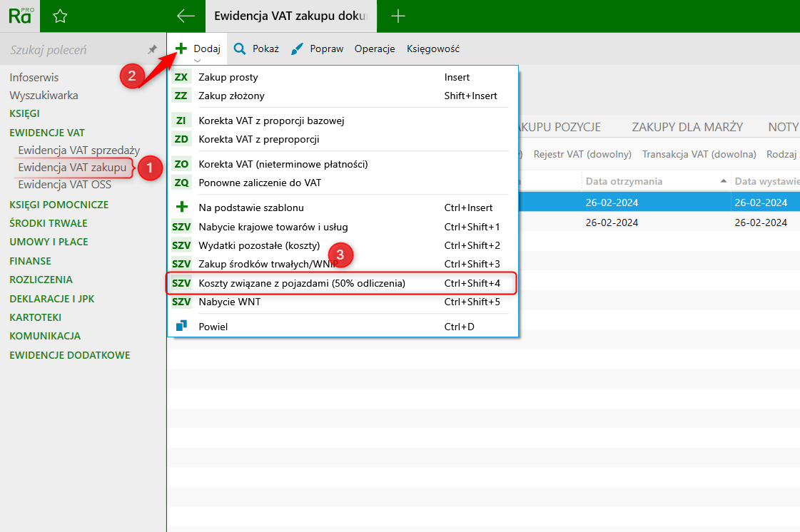Click the ZZ Zakup złożony icon
800x532 pixels.
181,96
